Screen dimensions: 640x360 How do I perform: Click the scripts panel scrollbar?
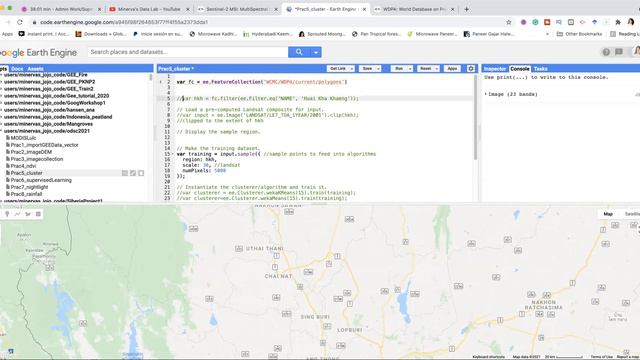click(151, 77)
